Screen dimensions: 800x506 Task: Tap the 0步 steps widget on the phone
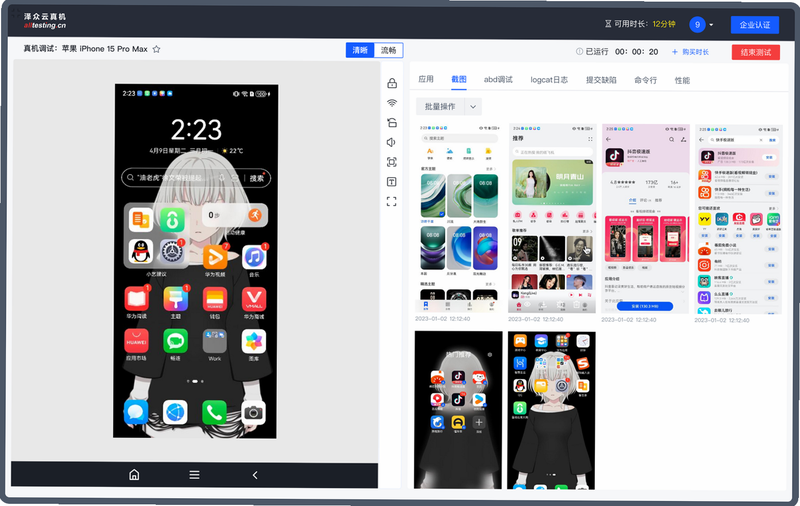pos(235,215)
